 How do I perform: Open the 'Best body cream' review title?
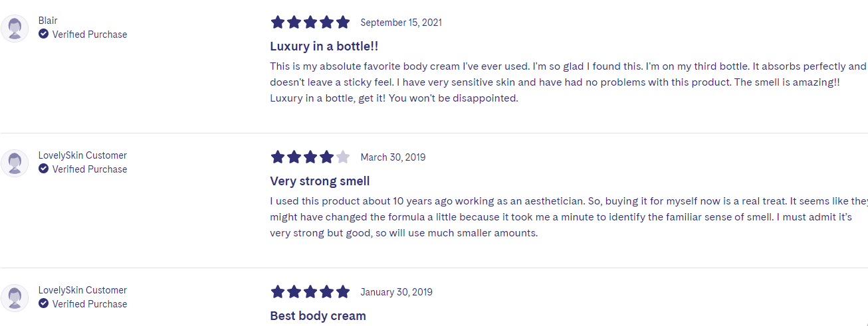tap(318, 316)
